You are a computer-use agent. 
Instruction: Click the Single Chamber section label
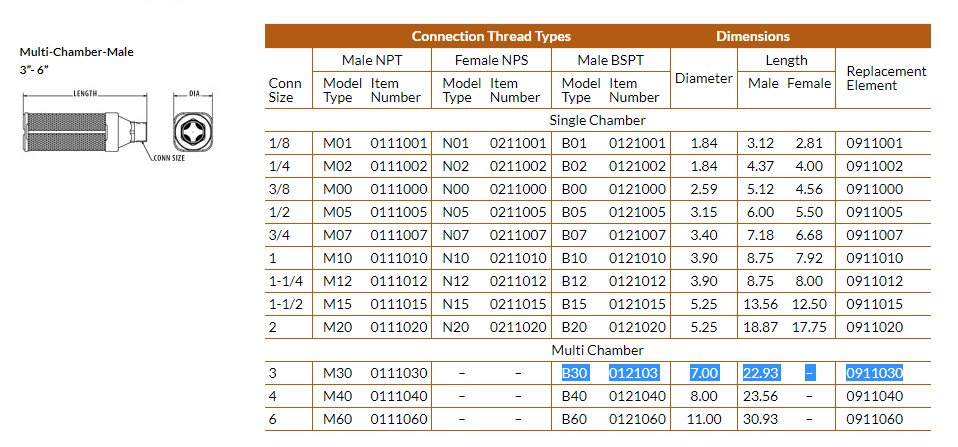598,120
